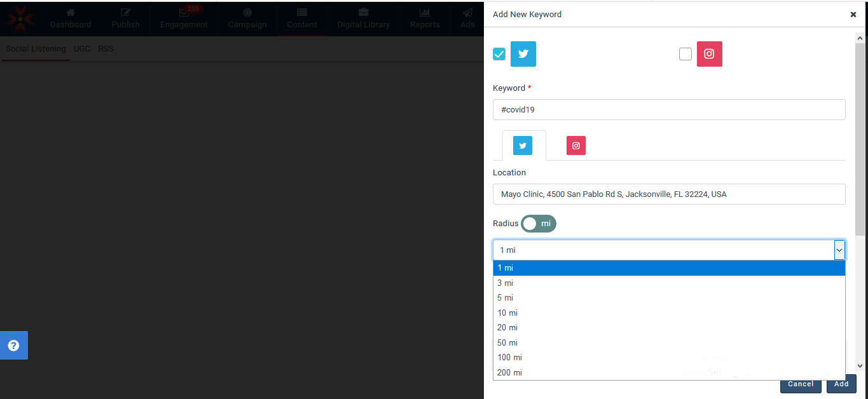Open the Engagement notifications menu
The height and width of the screenshot is (399, 868).
pyautogui.click(x=184, y=18)
